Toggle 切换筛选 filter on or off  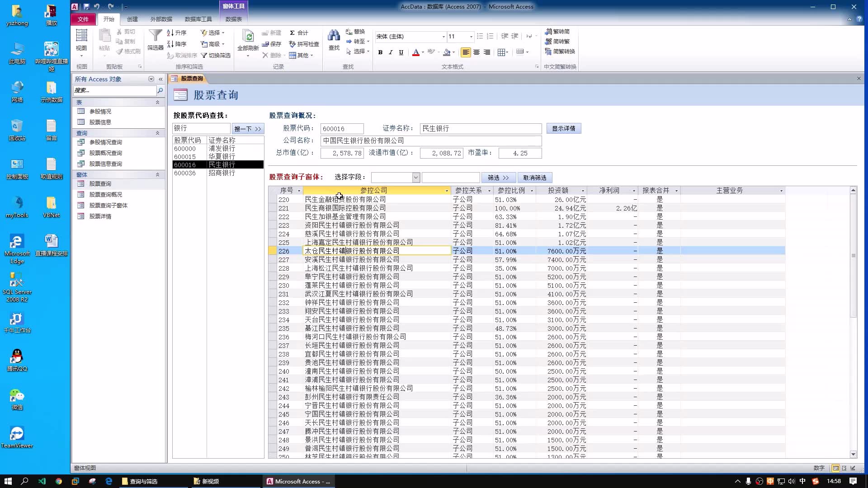pos(216,55)
